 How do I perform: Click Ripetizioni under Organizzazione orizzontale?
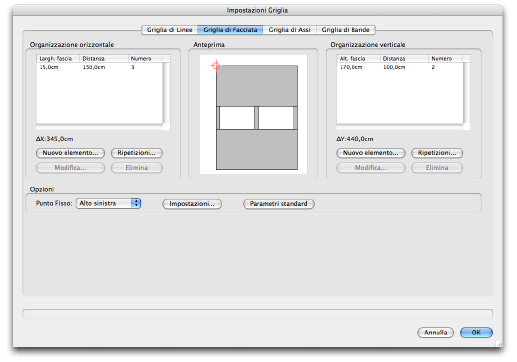point(137,153)
